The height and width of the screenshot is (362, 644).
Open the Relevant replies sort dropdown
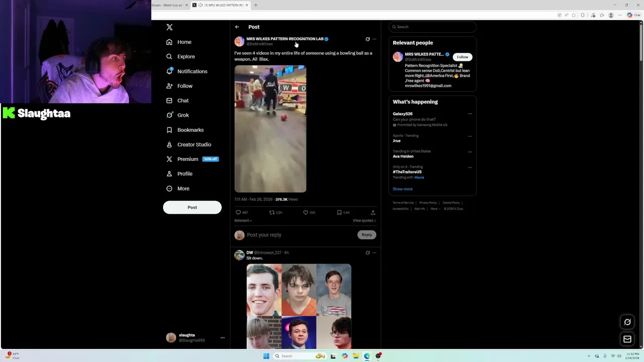tap(243, 221)
